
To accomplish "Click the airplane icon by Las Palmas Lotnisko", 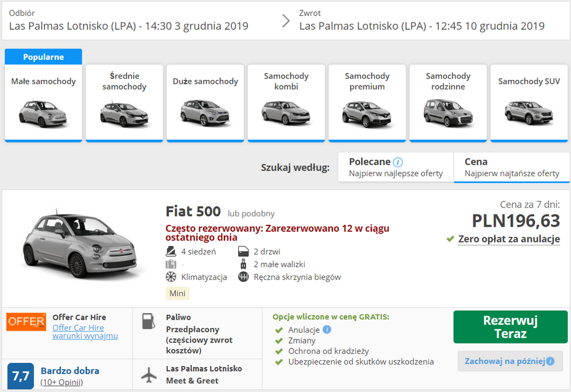I will coord(148,375).
